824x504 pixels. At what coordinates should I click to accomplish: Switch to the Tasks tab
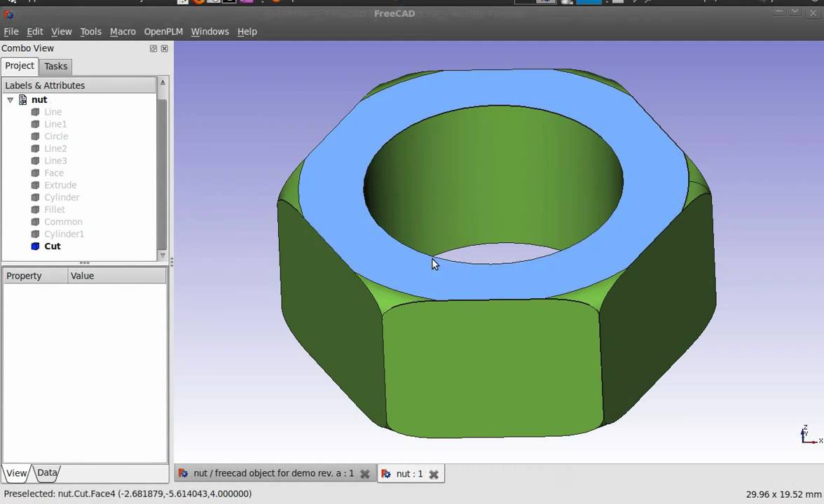pos(56,66)
